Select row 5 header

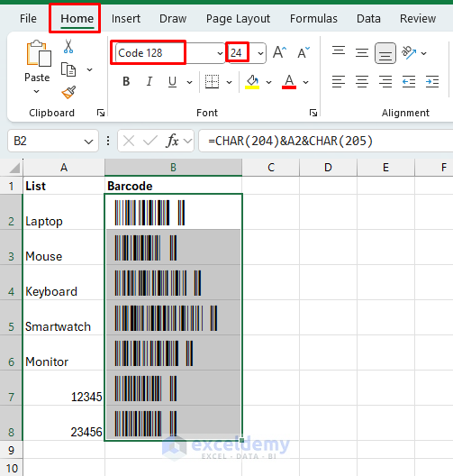pos(11,318)
